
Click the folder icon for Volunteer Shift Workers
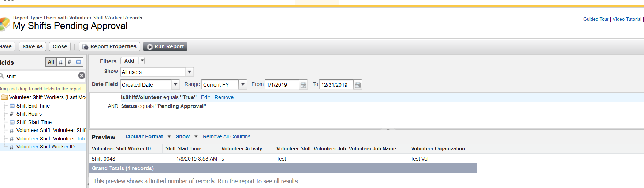4,97
